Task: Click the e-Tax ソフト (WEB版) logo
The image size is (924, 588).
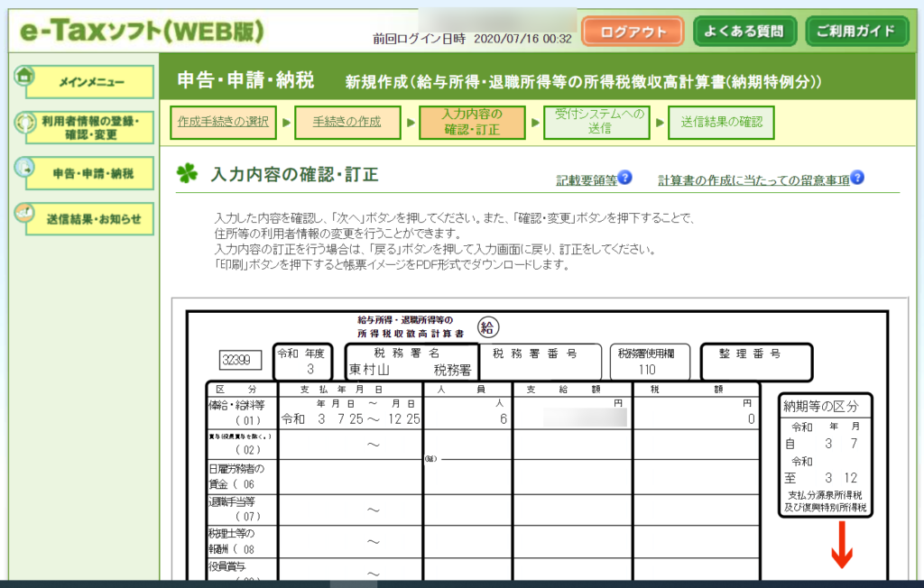Action: tap(143, 31)
